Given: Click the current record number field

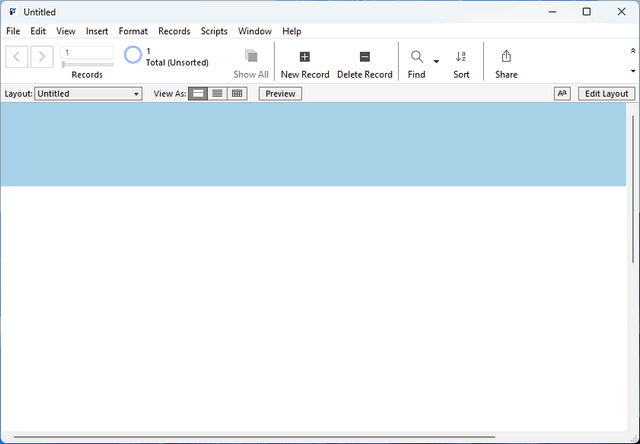Looking at the screenshot, I should pyautogui.click(x=87, y=52).
